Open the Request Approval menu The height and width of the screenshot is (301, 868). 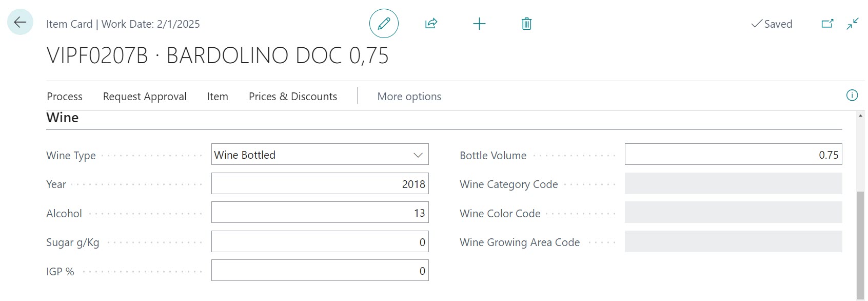pos(145,97)
